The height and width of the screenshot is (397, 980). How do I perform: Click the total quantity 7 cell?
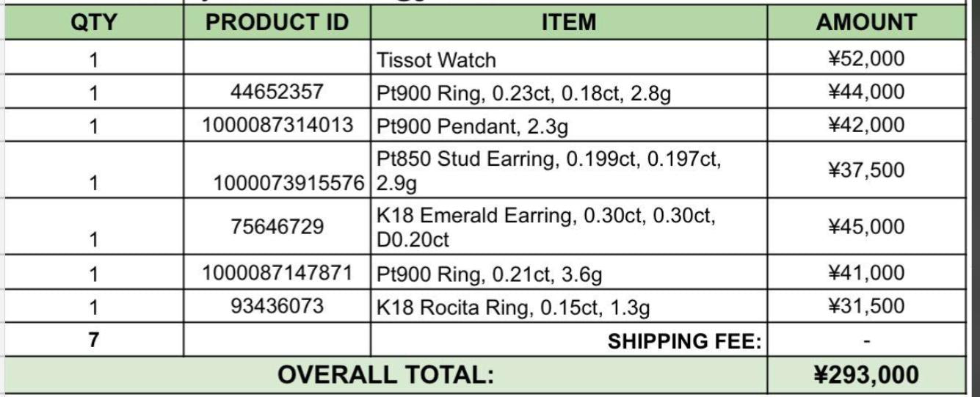pyautogui.click(x=93, y=340)
